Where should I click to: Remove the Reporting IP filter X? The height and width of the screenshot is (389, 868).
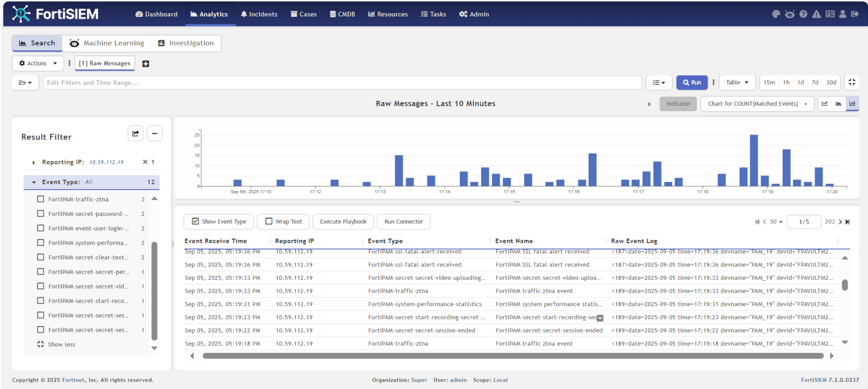coord(145,162)
